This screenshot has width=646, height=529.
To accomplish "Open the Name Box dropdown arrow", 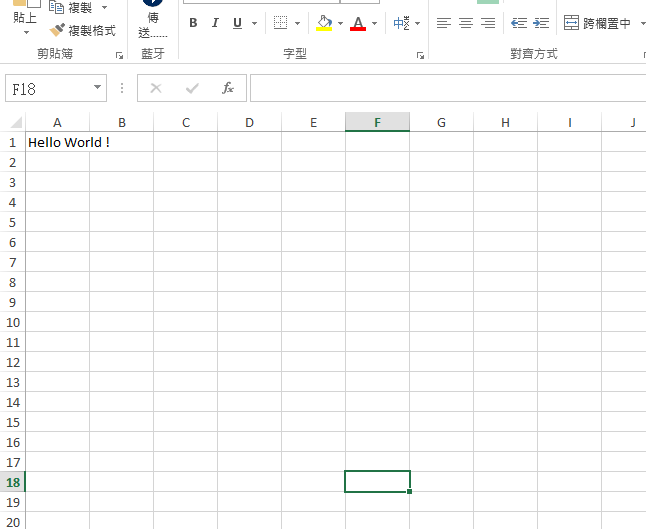I will [x=97, y=87].
